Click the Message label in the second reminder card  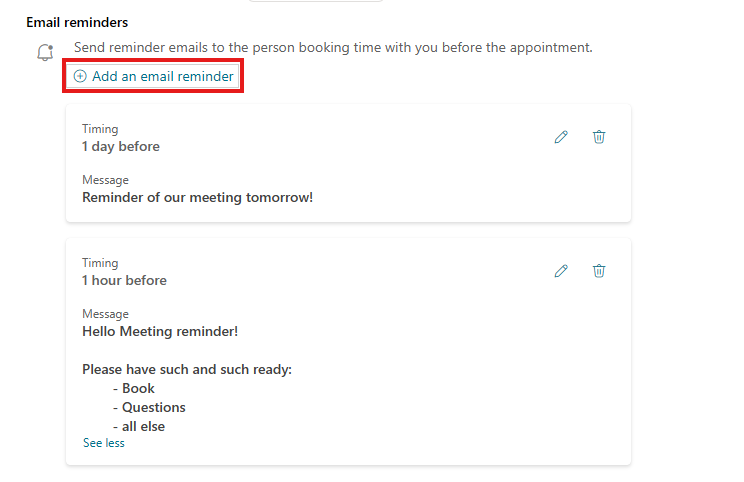(105, 314)
